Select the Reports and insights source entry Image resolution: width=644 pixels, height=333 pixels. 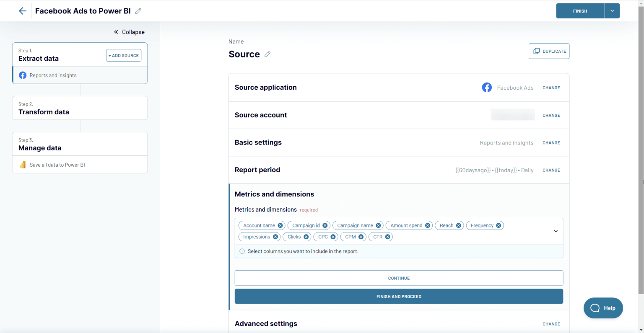click(53, 75)
